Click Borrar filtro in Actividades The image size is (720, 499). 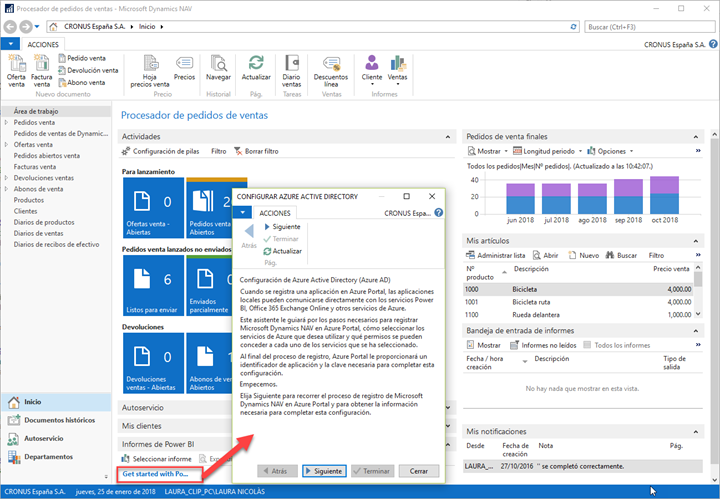[x=256, y=151]
